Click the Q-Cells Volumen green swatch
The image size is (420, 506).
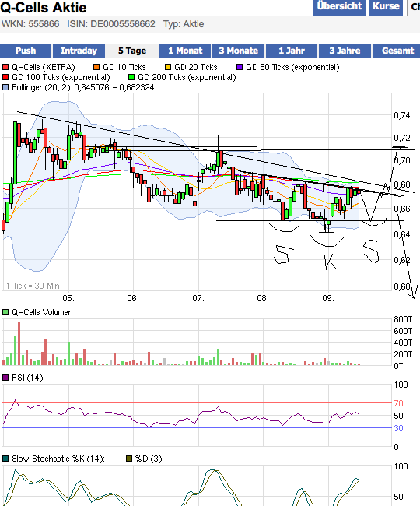(x=5, y=312)
